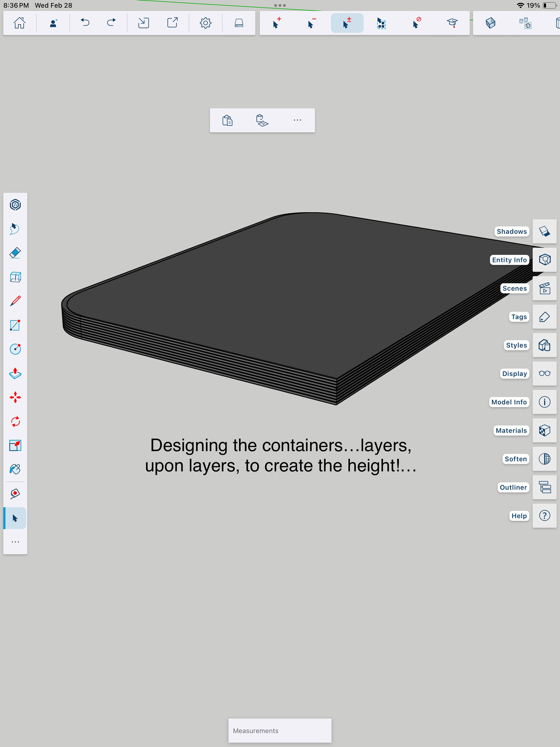Viewport: 560px width, 747px height.
Task: Select the Lasso select tool
Action: pyautogui.click(x=15, y=229)
